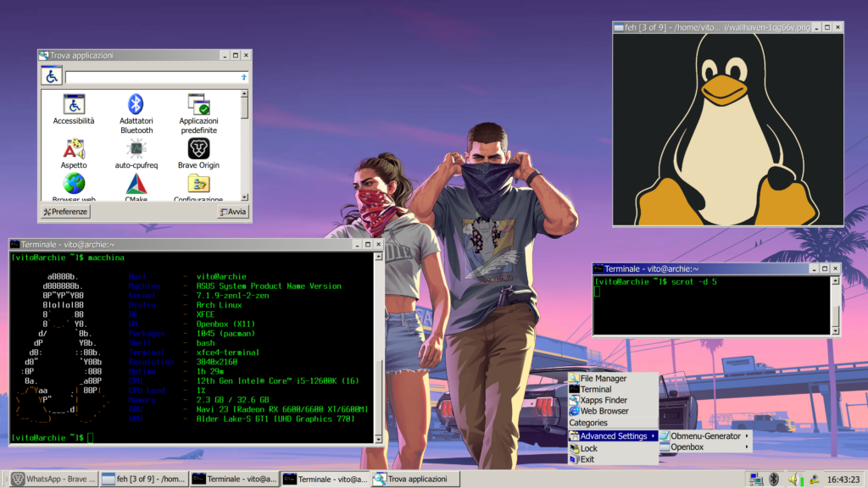Viewport: 868px width, 488px height.
Task: Toggle the category view button beside the search field
Action: pos(52,76)
